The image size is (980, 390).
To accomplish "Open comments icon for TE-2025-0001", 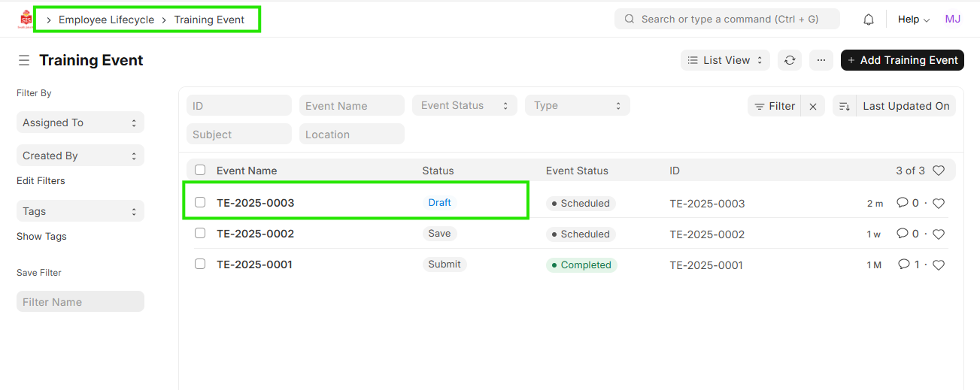I will point(903,265).
